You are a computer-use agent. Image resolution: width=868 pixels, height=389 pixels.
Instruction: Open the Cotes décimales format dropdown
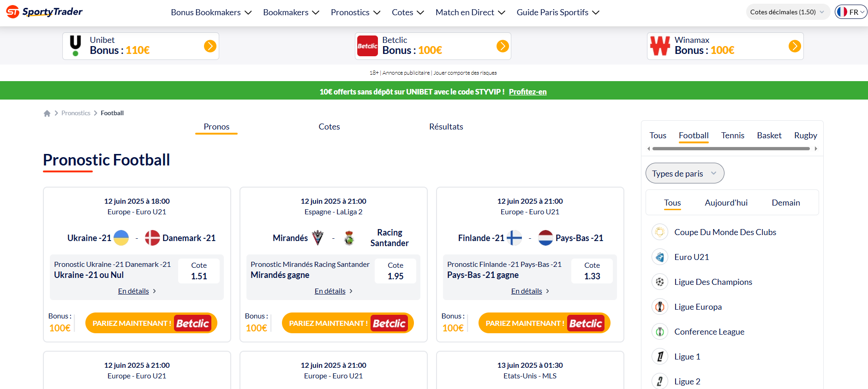click(x=787, y=12)
